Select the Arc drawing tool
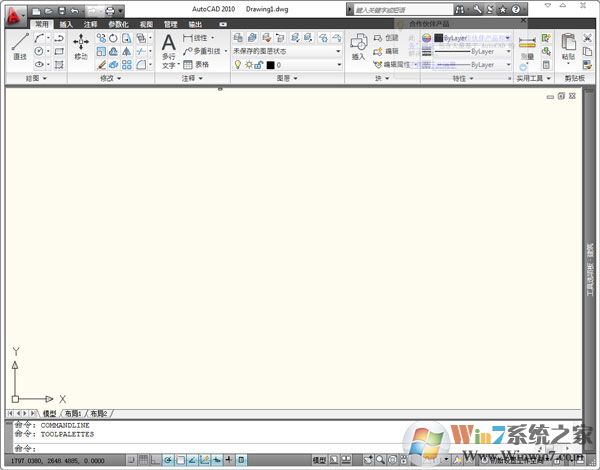 click(x=39, y=38)
